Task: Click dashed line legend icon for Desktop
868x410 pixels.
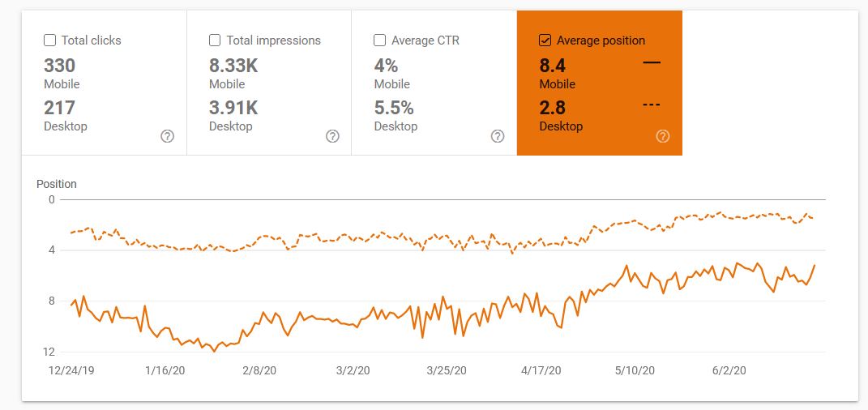Action: (652, 105)
